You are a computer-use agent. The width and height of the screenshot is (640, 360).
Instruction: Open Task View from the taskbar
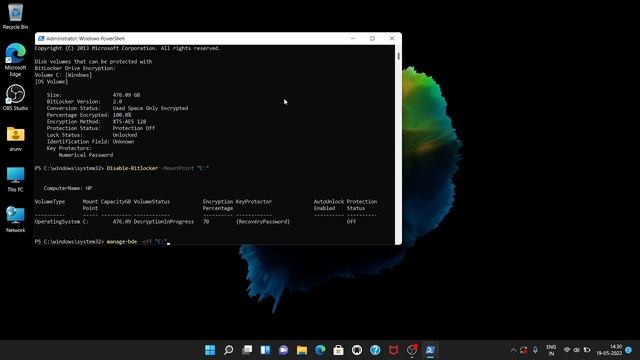pos(247,350)
